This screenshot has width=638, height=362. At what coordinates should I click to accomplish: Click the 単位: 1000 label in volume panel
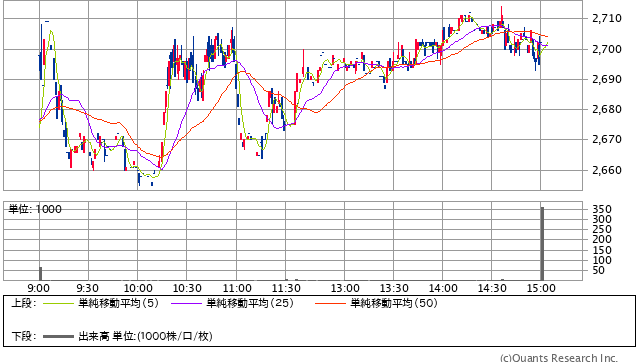tap(35, 209)
